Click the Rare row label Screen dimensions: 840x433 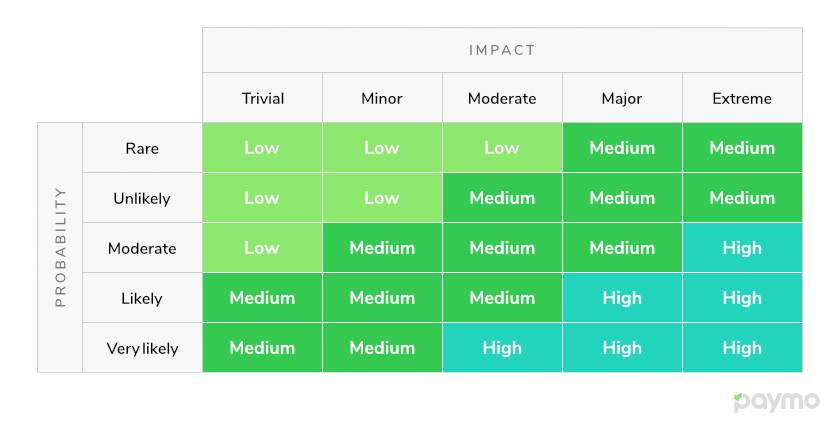pyautogui.click(x=142, y=148)
